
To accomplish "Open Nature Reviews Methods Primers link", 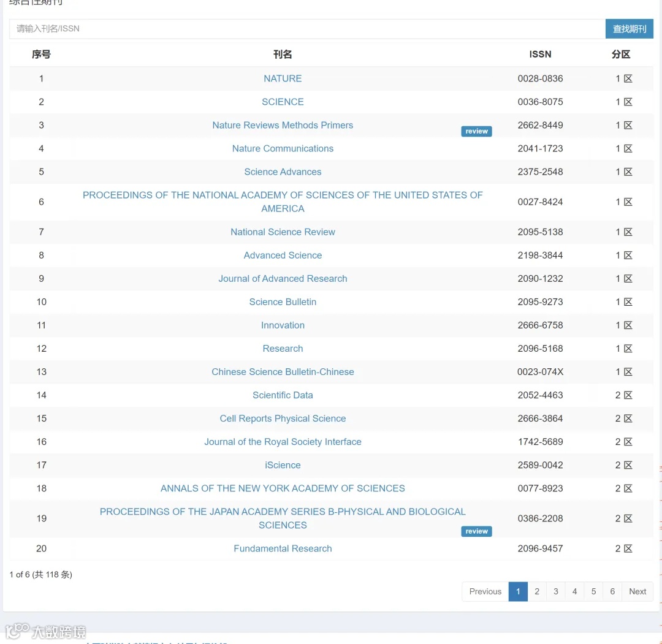I will 283,125.
